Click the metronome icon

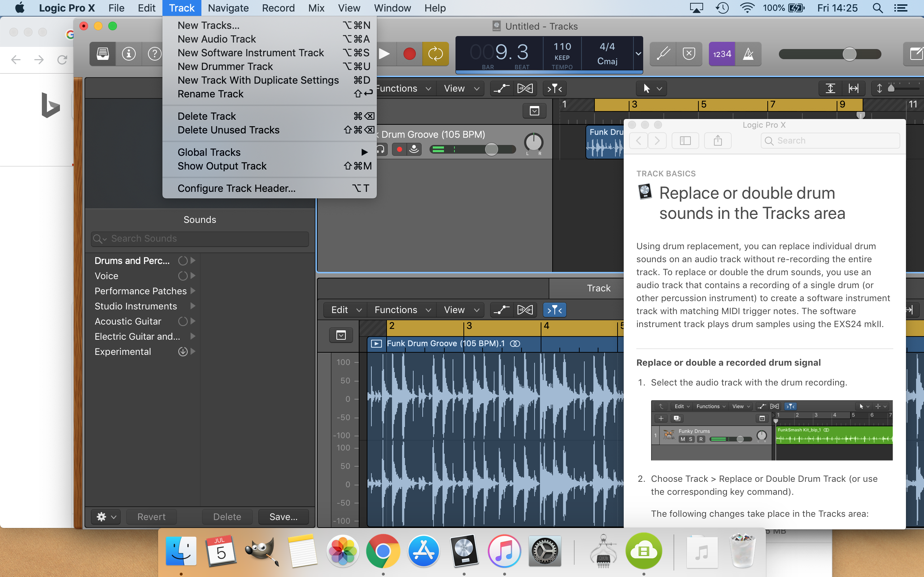(748, 54)
